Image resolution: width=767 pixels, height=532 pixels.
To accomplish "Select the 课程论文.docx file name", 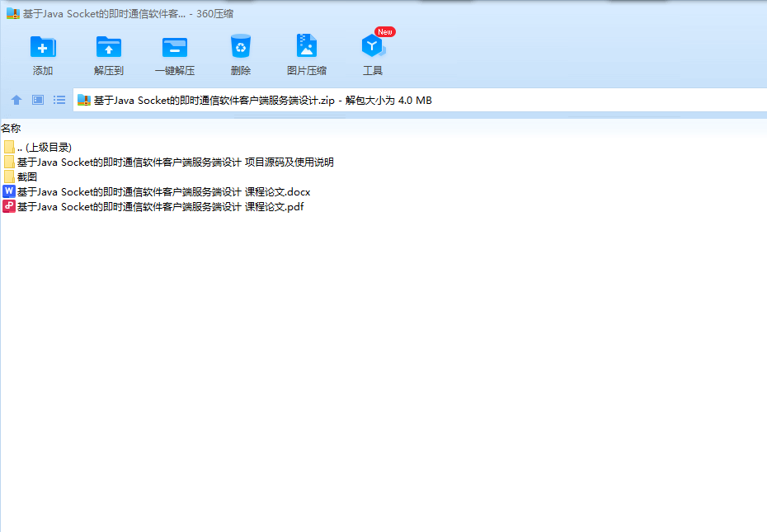I will (x=163, y=192).
